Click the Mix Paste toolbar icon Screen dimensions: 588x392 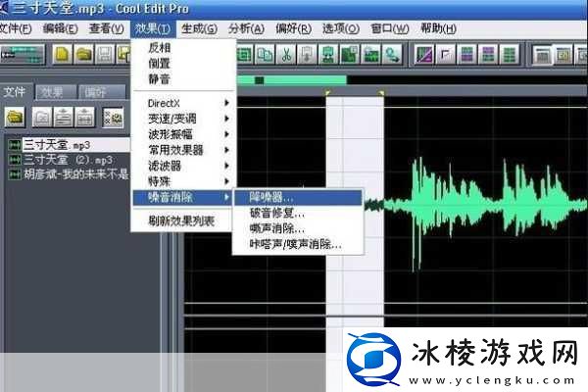[x=328, y=55]
